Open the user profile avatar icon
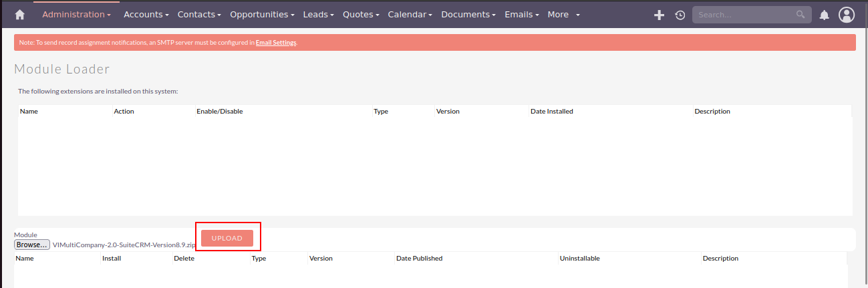The image size is (868, 288). pos(847,15)
